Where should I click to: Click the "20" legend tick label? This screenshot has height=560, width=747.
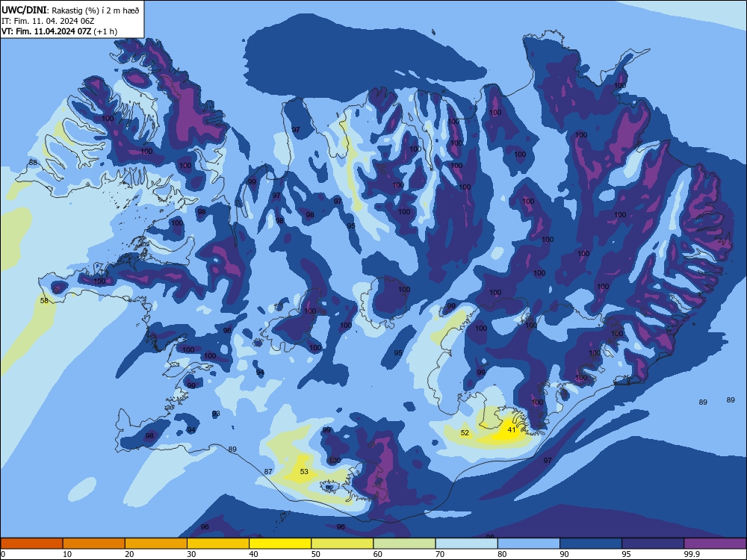point(129,554)
